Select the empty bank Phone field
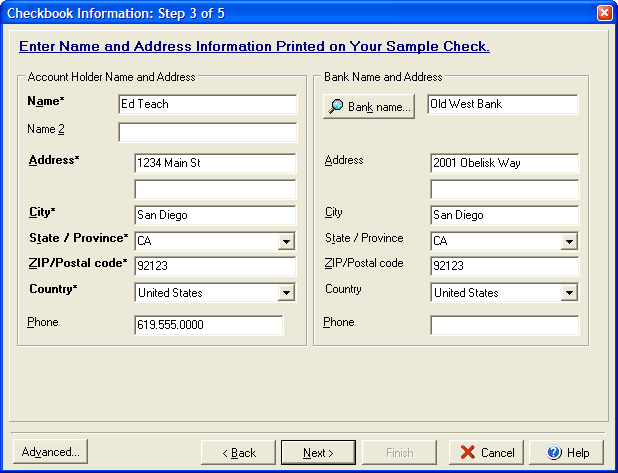The height and width of the screenshot is (473, 618). 504,325
